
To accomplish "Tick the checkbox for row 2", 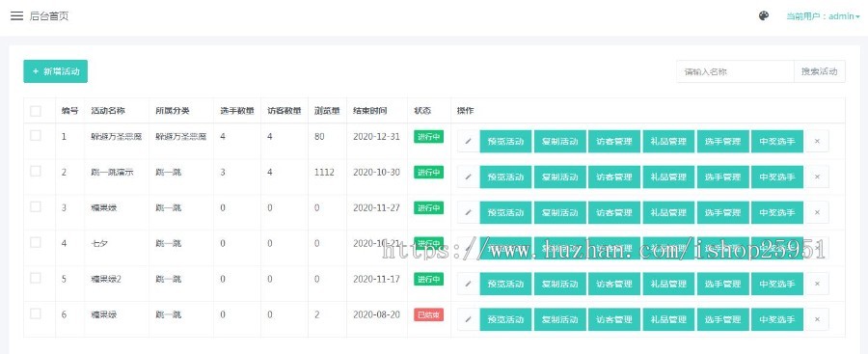I will coord(36,171).
